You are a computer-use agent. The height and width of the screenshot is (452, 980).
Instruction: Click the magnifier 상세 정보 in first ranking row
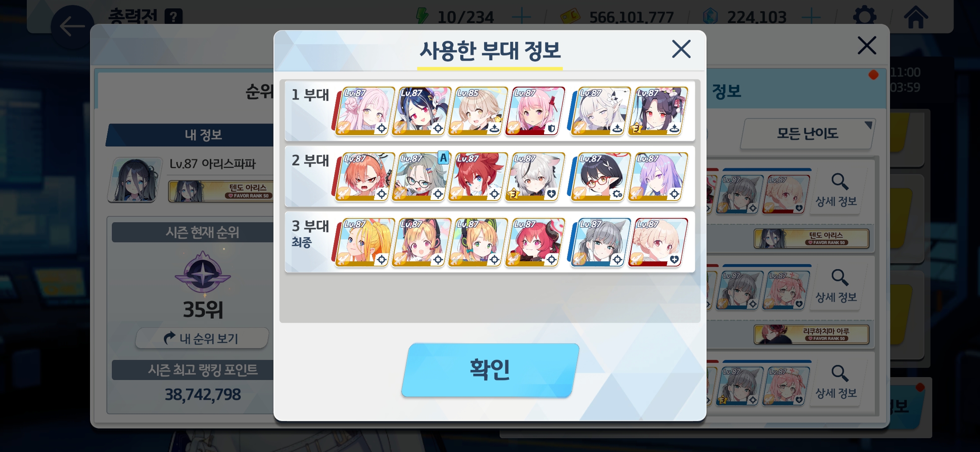point(836,190)
